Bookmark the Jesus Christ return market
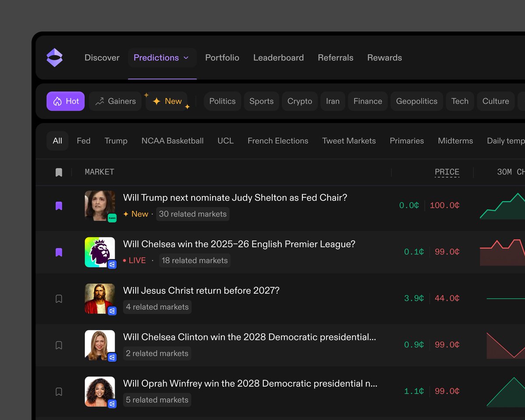This screenshot has width=525, height=420. (59, 299)
